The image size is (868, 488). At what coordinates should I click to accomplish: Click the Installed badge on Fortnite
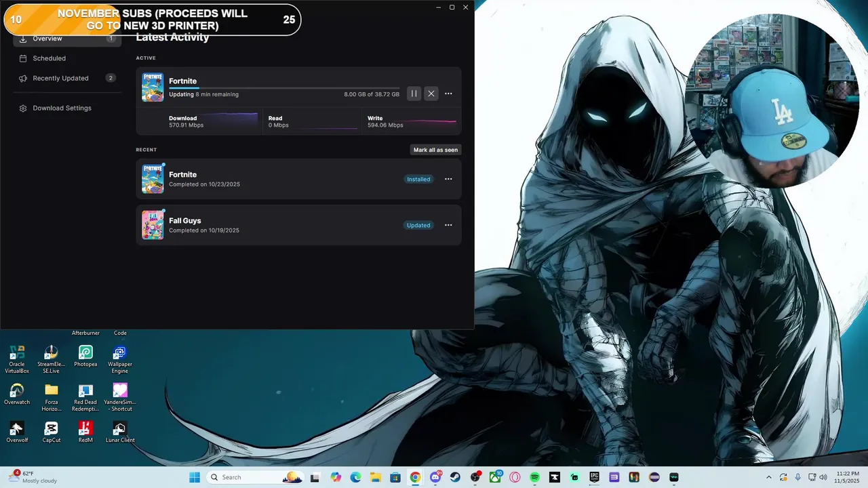(418, 179)
